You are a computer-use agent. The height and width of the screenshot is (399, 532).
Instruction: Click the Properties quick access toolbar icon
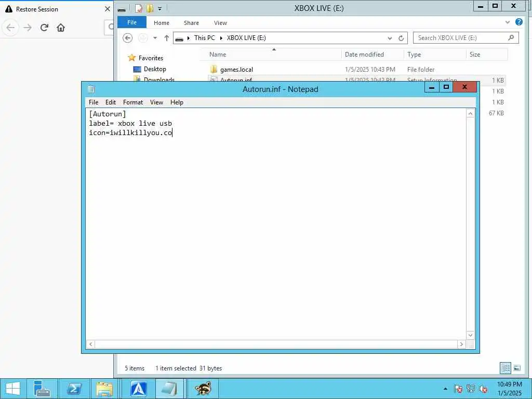tap(138, 8)
